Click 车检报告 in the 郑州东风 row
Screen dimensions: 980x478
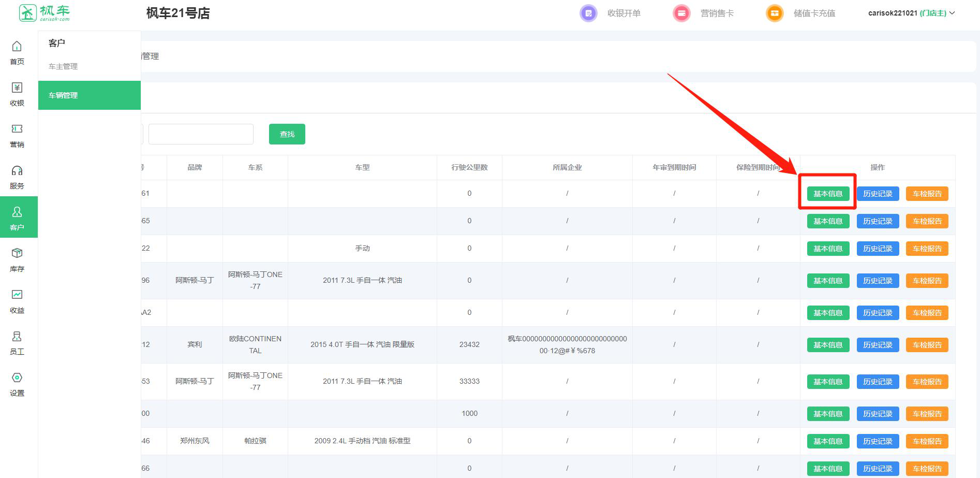coord(927,441)
